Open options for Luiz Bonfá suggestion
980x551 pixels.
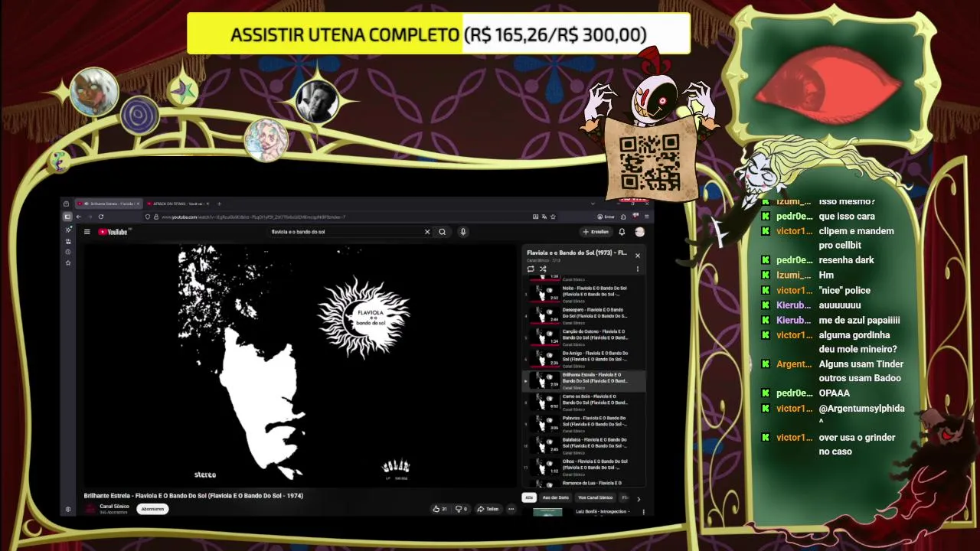click(643, 512)
